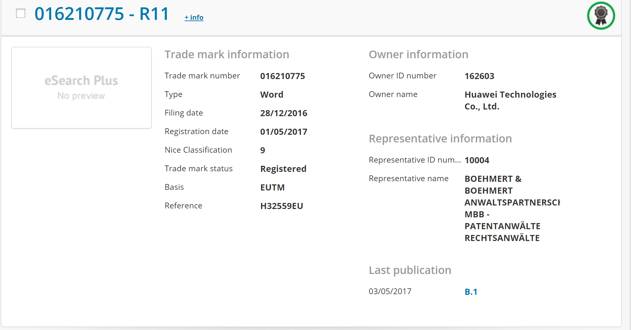Open the B.1 publication link
644x330 pixels.
point(471,292)
